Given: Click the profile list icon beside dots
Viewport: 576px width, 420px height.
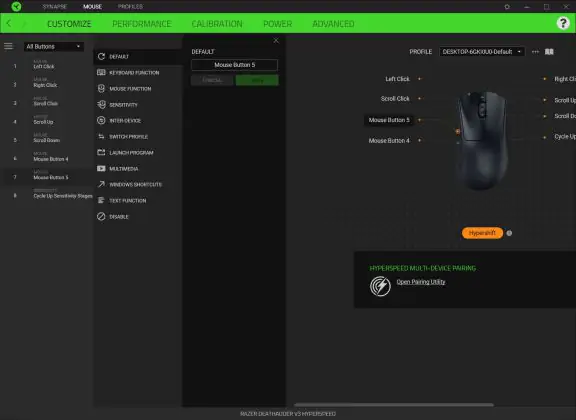Looking at the screenshot, I should 549,51.
